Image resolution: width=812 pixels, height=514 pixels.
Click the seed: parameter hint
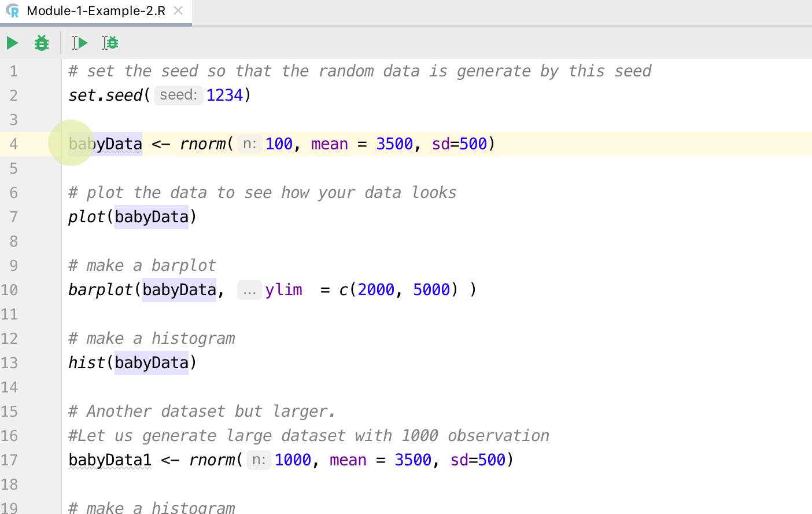tap(179, 95)
